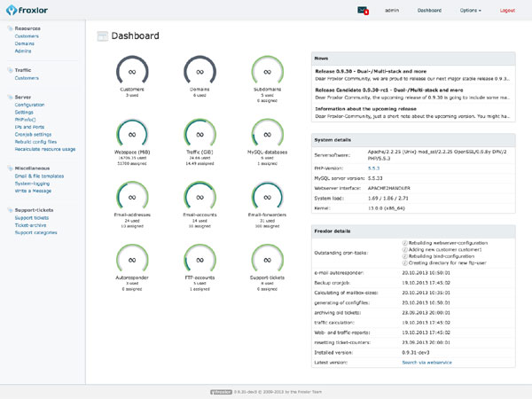
Task: Click Logout in the header
Action: [x=507, y=11]
